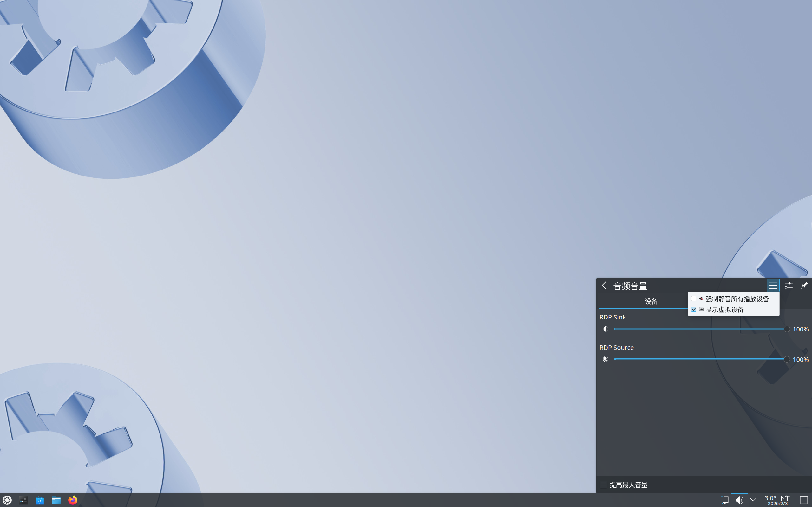Click the network connection tray icon
The image size is (812, 507).
[x=724, y=500]
